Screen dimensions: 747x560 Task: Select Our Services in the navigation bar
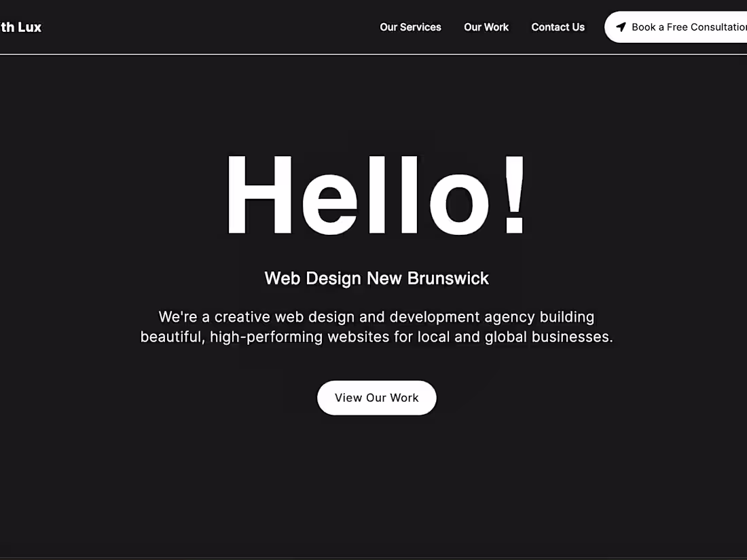click(x=410, y=27)
